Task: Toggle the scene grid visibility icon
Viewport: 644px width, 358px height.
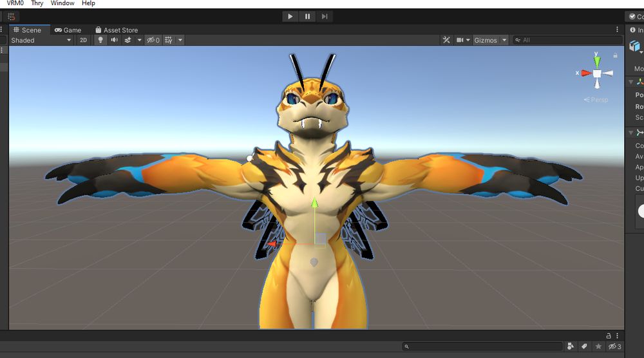Action: (168, 40)
